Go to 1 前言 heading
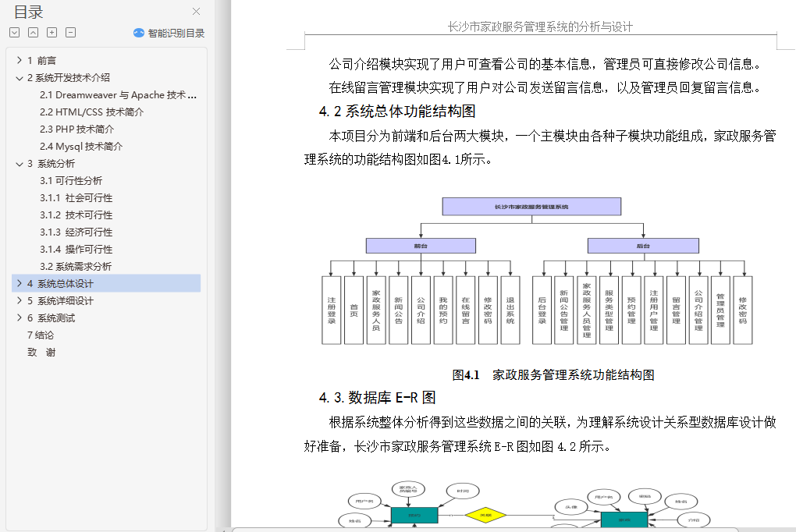Image resolution: width=796 pixels, height=532 pixels. [41, 60]
